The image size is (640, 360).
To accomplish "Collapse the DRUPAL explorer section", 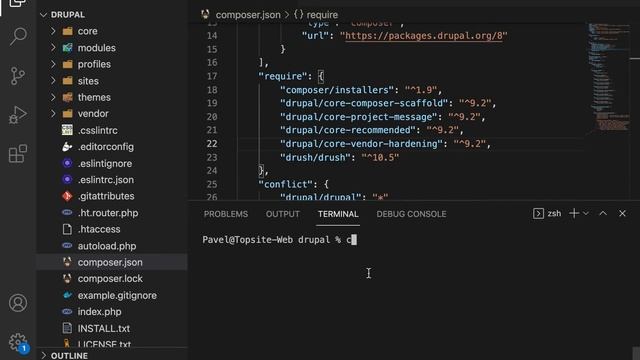I will (44, 15).
